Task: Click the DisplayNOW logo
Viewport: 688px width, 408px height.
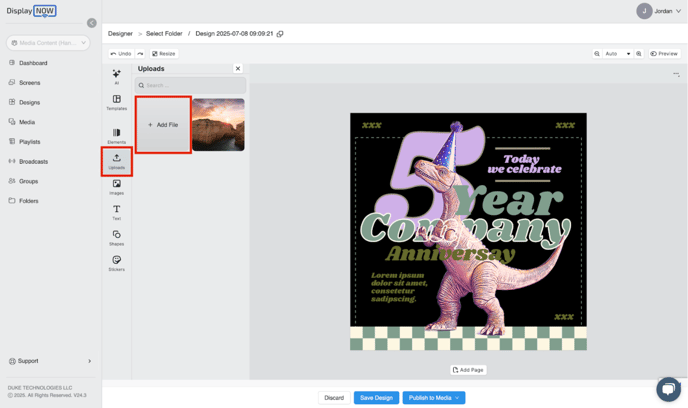Action: click(x=31, y=11)
